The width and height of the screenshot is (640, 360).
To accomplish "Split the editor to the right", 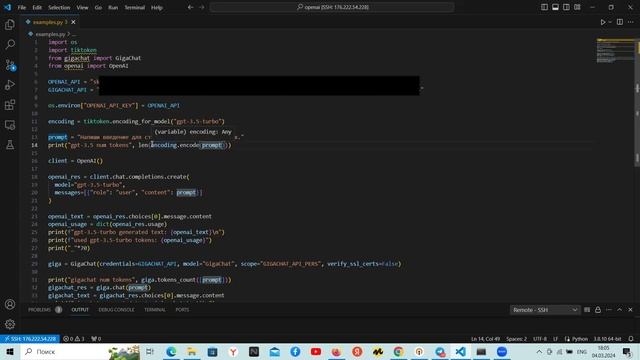I will [x=620, y=22].
